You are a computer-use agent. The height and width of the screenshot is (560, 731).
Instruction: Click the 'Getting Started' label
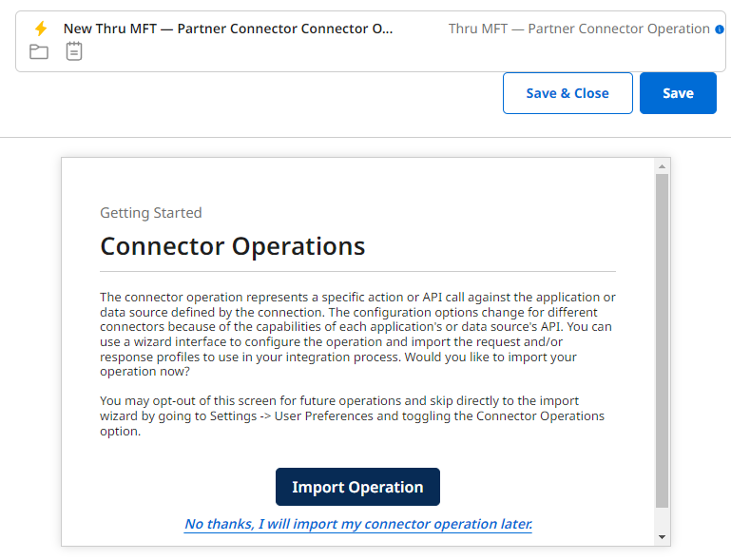[x=151, y=213]
